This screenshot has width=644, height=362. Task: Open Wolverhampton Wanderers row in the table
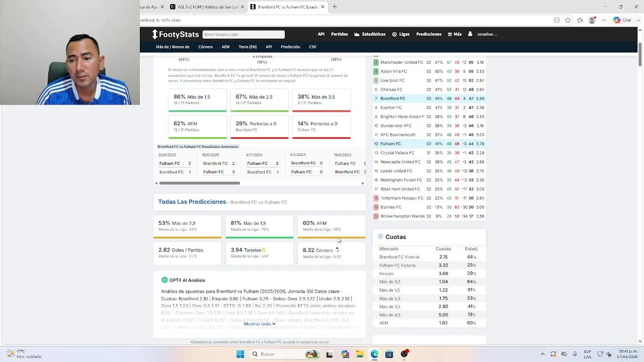[x=429, y=216]
